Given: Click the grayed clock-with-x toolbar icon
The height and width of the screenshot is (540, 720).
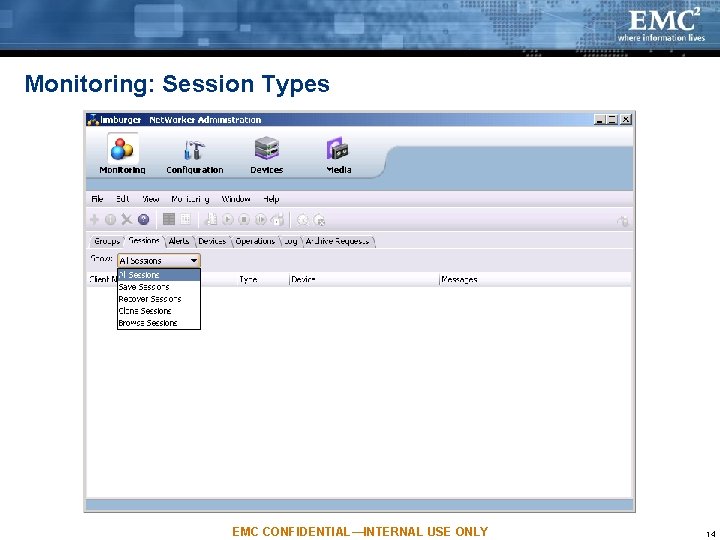Looking at the screenshot, I should coord(319,220).
